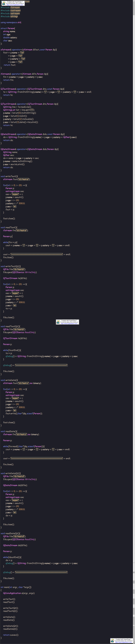Viewport: 135px width, 644px height.
Task: Click the 'writeDataQt();' call inside main
Action: tap(11, 626)
